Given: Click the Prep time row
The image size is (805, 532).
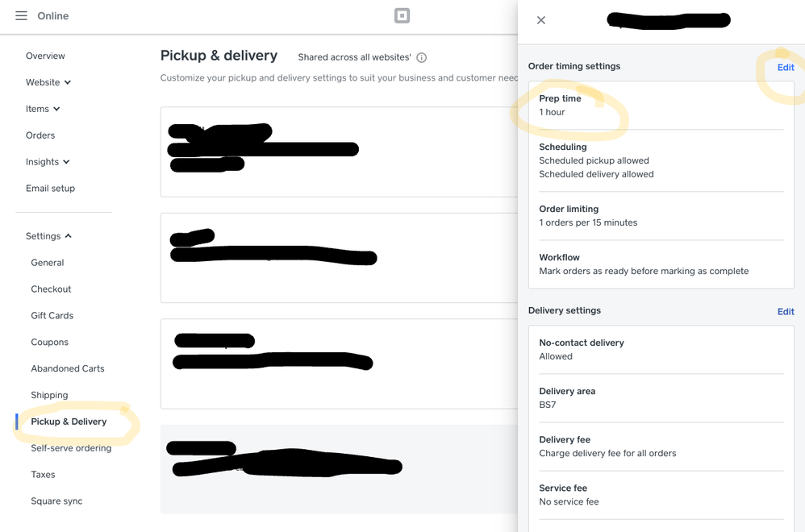Looking at the screenshot, I should tap(661, 106).
